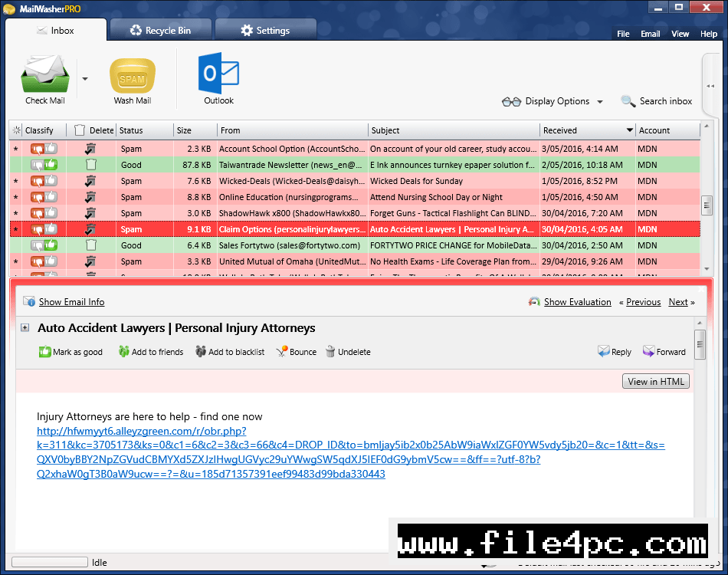Toggle delete mark for Wicked-Deals email
The height and width of the screenshot is (575, 728).
pyautogui.click(x=90, y=181)
